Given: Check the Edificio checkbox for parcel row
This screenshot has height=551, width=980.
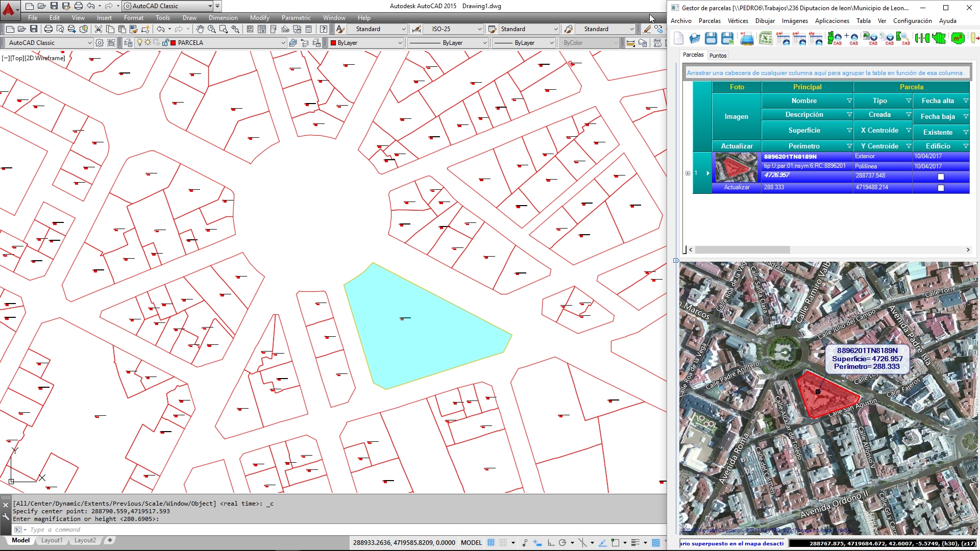Looking at the screenshot, I should click(x=941, y=188).
